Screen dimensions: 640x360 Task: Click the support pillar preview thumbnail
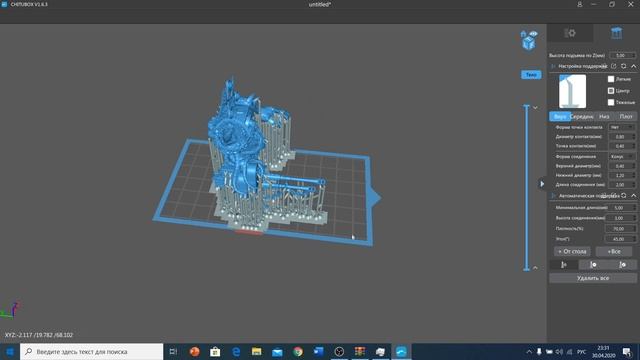(x=572, y=91)
